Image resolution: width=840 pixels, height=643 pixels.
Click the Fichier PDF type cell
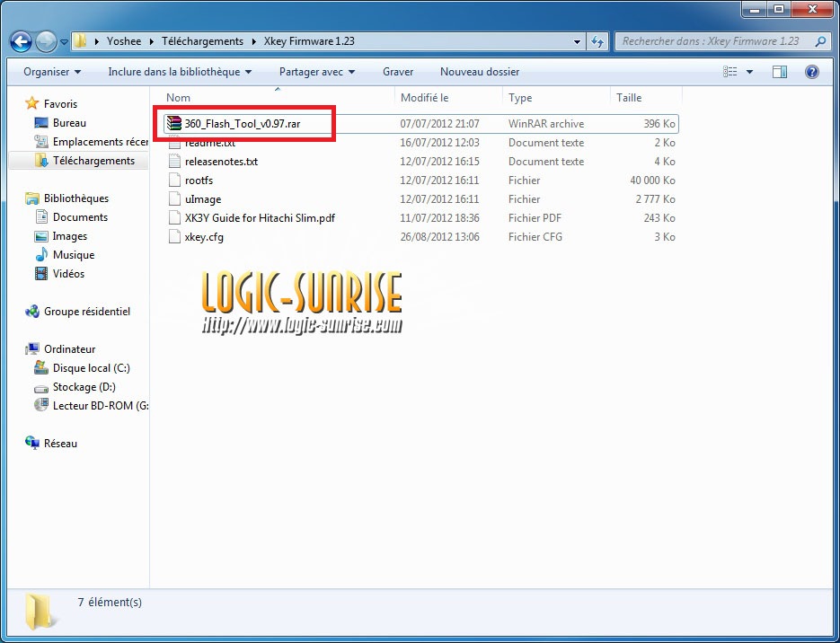tap(535, 218)
